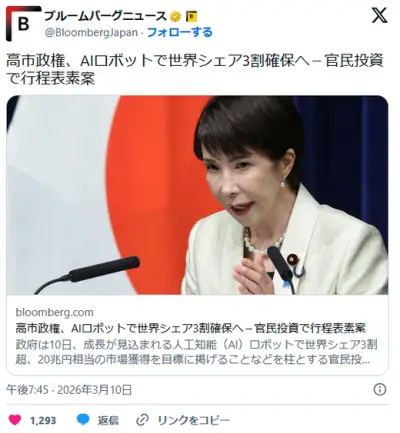Like the post with heart icon

click(15, 420)
